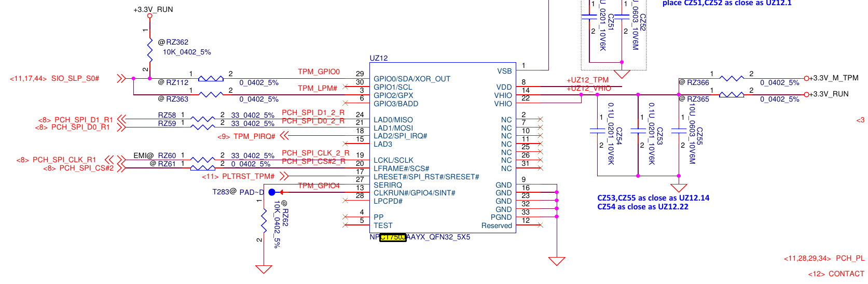The image size is (868, 284).
Task: Click the blue PAD~D test point circle
Action: (x=271, y=192)
